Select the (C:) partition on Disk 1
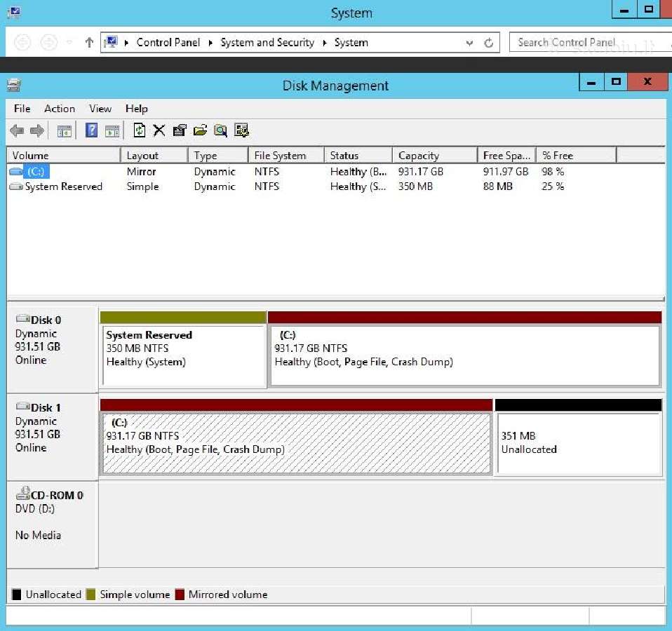Viewport: 672px width, 631px height. [x=296, y=437]
